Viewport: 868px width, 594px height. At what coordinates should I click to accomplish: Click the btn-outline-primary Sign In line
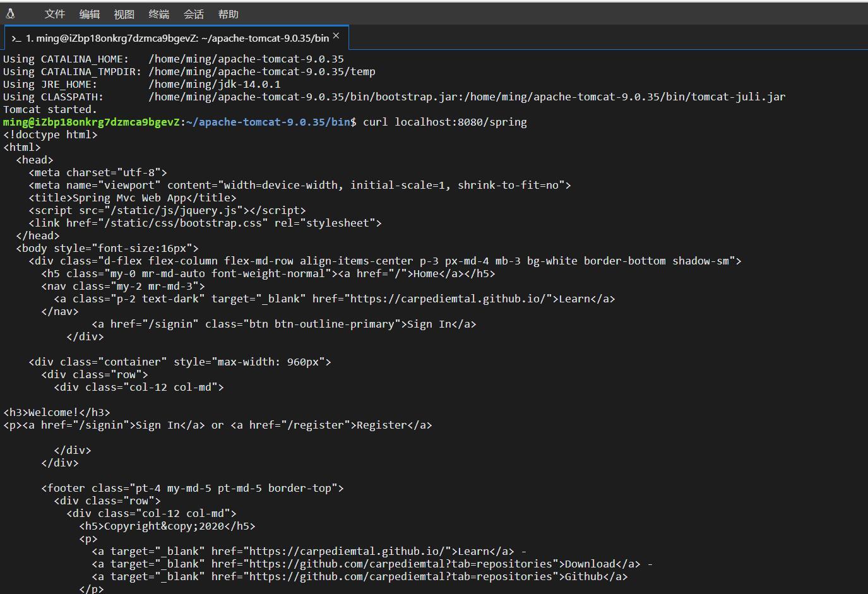coord(284,324)
